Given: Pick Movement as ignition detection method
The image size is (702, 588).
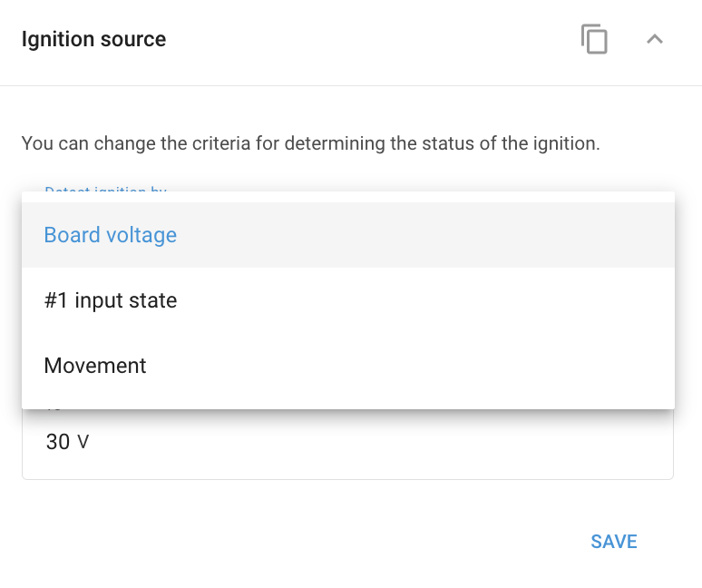Looking at the screenshot, I should pos(348,366).
